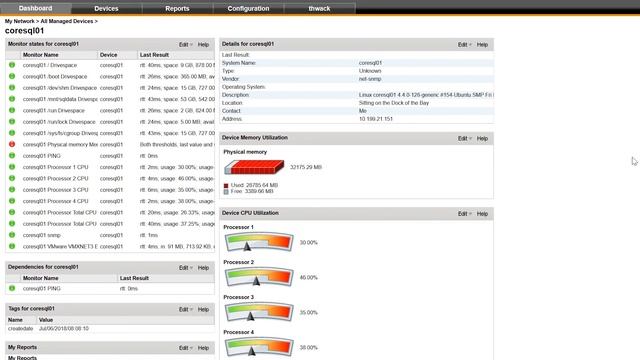
Task: Select 32175.29 MB total memory value
Action: (306, 167)
